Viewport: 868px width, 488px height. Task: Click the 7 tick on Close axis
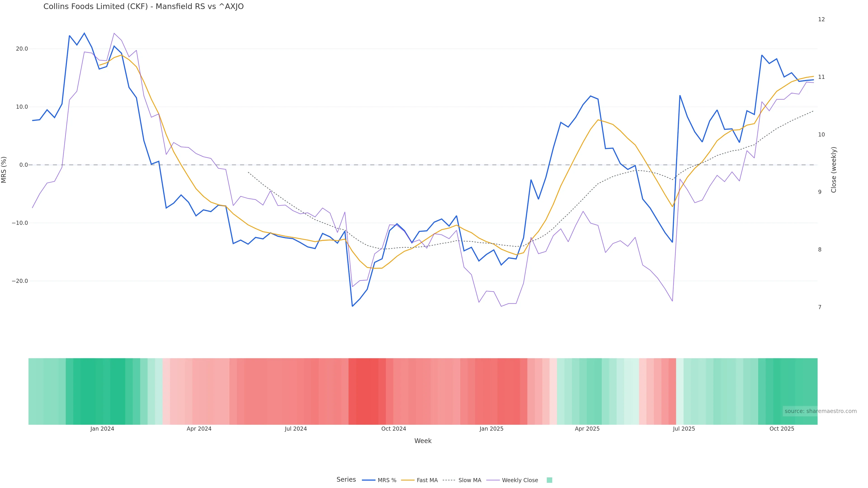[820, 307]
